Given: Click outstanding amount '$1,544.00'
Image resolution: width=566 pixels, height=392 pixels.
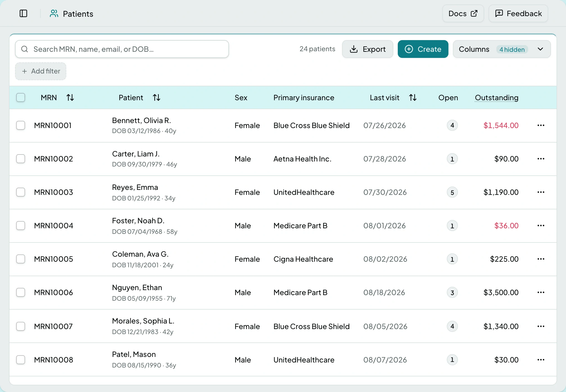Looking at the screenshot, I should tap(501, 125).
